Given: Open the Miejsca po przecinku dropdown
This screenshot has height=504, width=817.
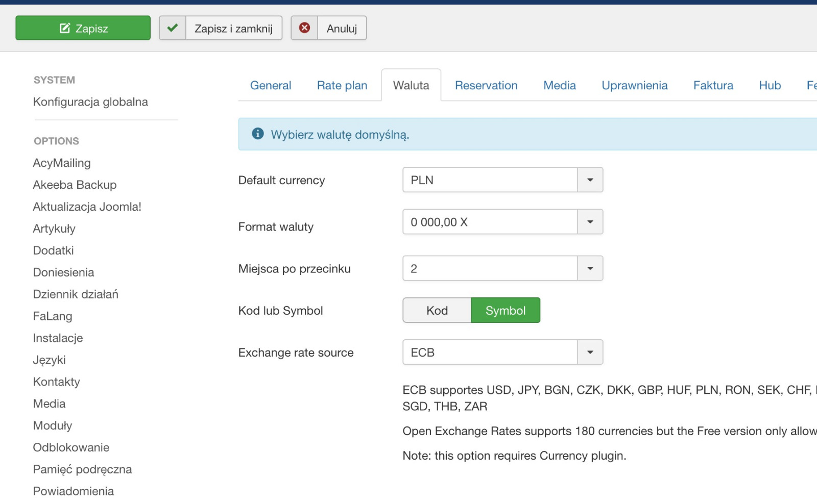Looking at the screenshot, I should 590,268.
